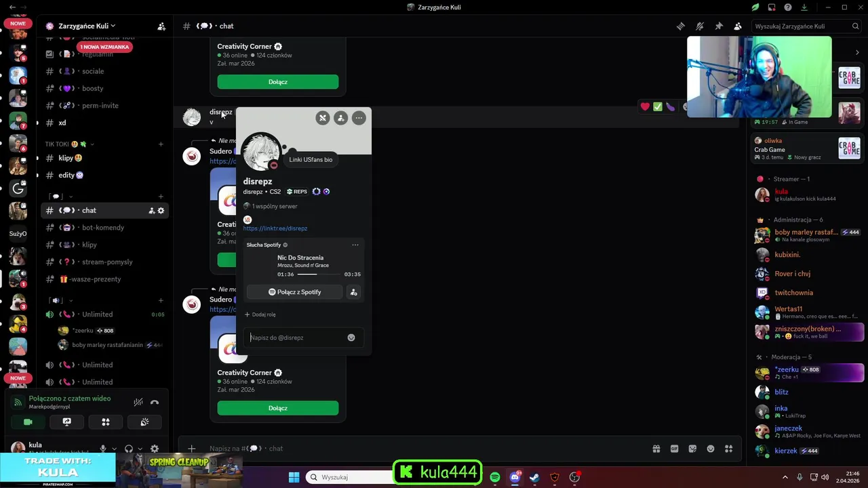The width and height of the screenshot is (868, 488).
Task: Click attach file plus in chat input
Action: [x=192, y=449]
